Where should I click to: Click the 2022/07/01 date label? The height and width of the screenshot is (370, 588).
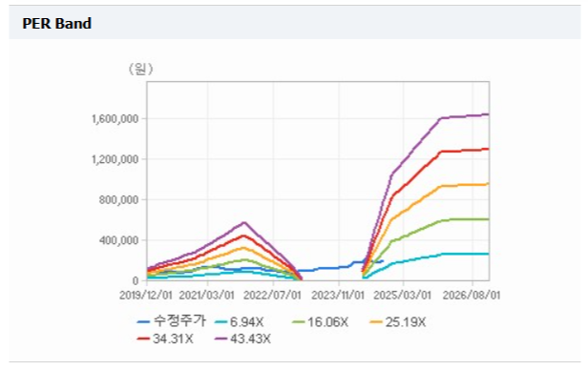point(272,295)
